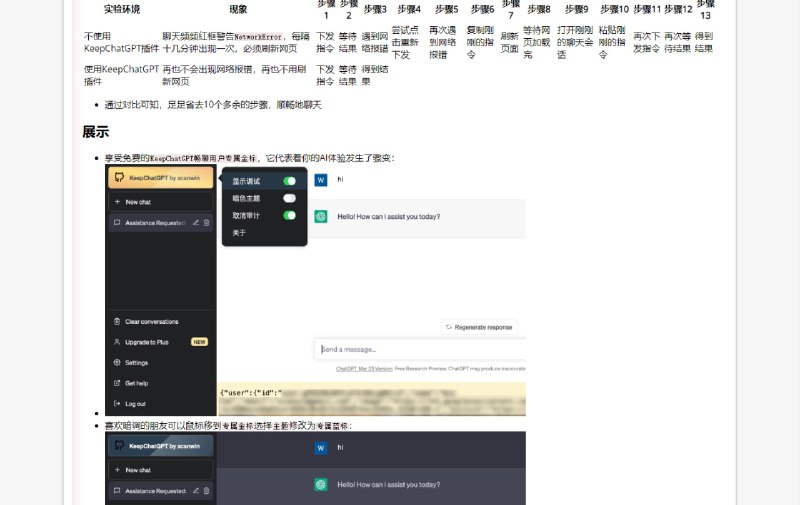Screen dimensions: 800x505
Task: Click the light-theme reply "Hello! How can I assist you today?"
Action: pos(389,217)
